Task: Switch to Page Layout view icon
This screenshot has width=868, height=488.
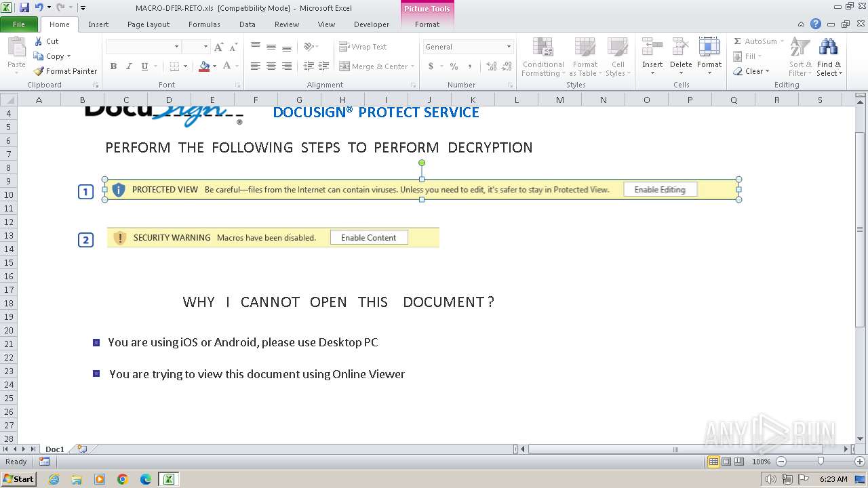Action: coord(726,462)
